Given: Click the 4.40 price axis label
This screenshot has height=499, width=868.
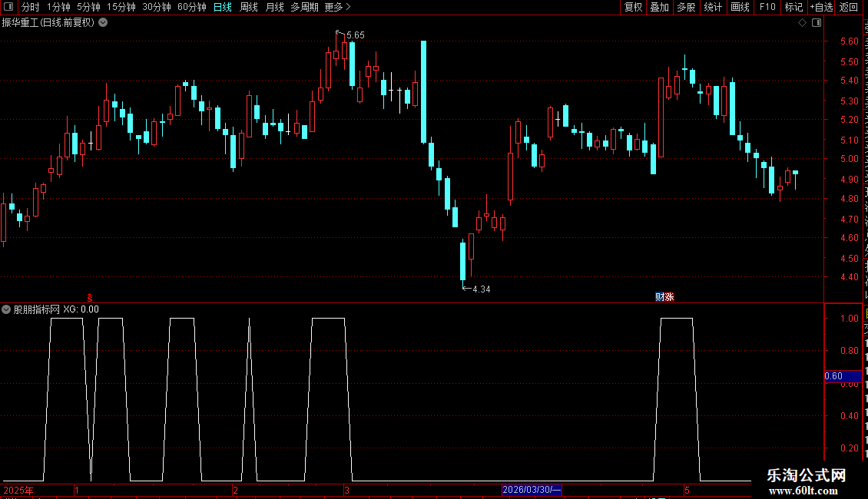Looking at the screenshot, I should point(849,277).
